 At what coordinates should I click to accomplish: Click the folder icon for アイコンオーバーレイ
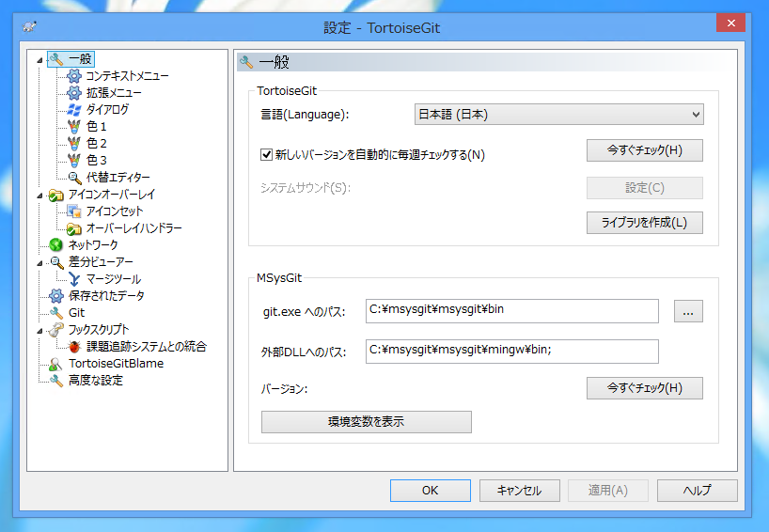[55, 195]
